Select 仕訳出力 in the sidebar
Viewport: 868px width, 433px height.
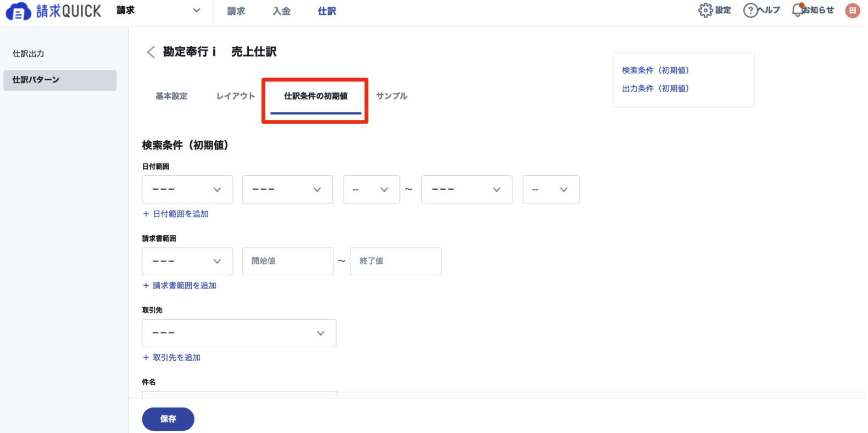coord(29,54)
